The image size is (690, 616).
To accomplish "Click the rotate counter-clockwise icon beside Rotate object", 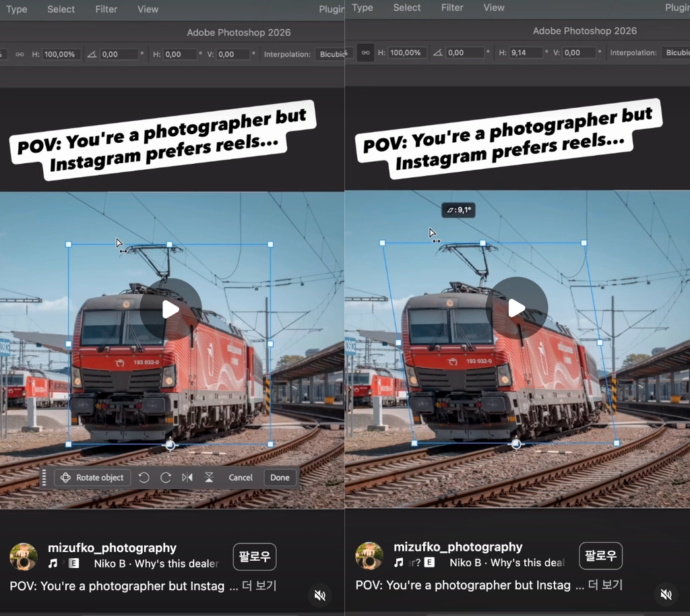I will tap(144, 477).
